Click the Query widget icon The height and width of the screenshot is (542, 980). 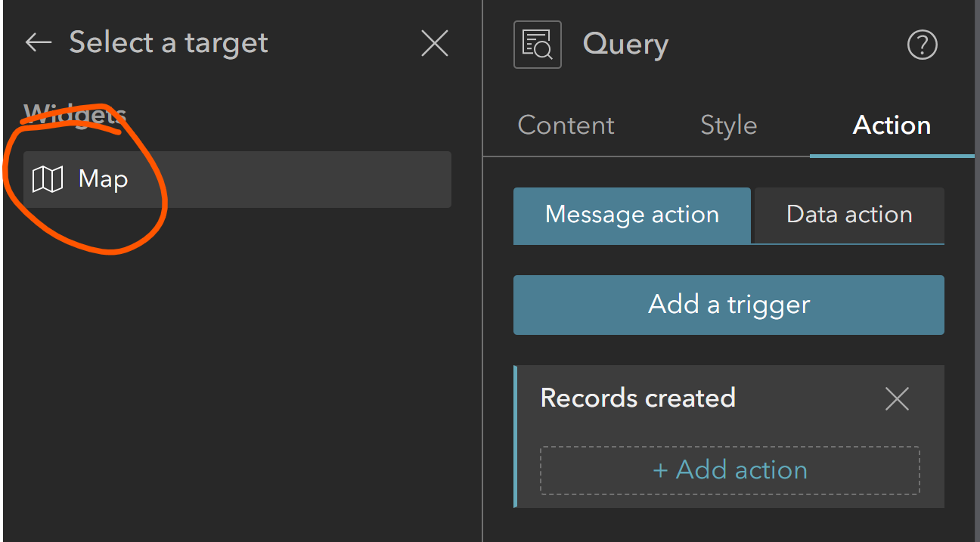[537, 45]
